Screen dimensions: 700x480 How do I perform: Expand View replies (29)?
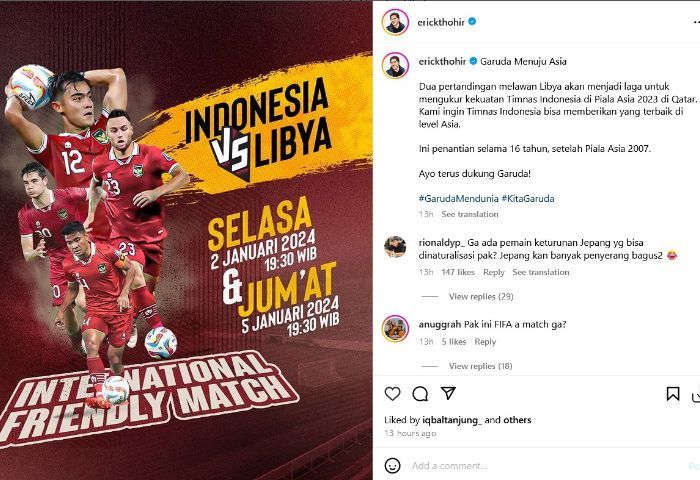click(x=481, y=296)
